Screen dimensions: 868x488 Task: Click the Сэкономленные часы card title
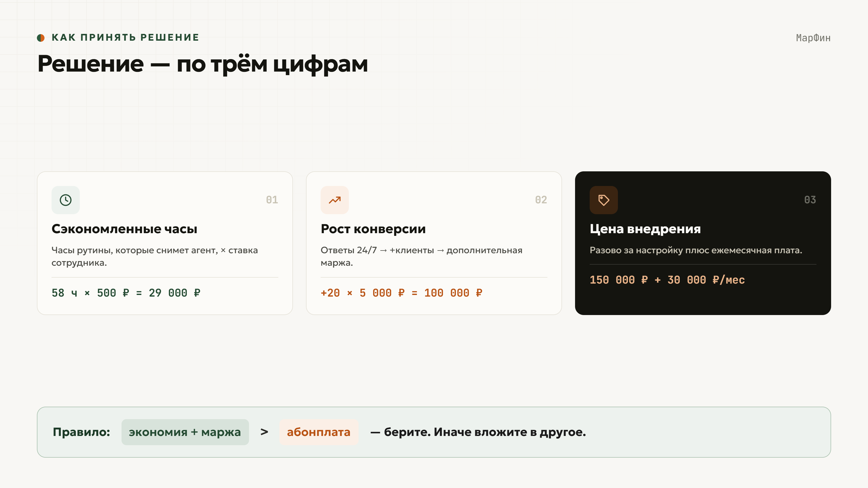point(124,229)
